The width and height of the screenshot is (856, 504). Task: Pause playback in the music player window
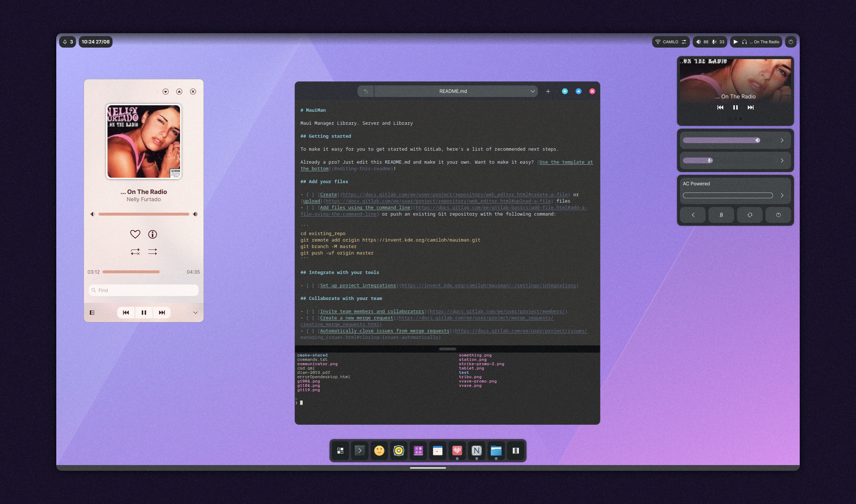(x=144, y=313)
